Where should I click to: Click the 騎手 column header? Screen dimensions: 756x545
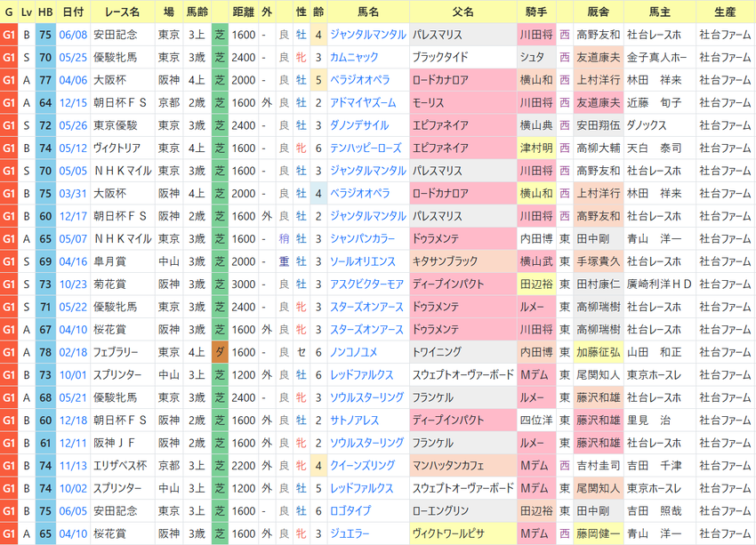pos(536,12)
